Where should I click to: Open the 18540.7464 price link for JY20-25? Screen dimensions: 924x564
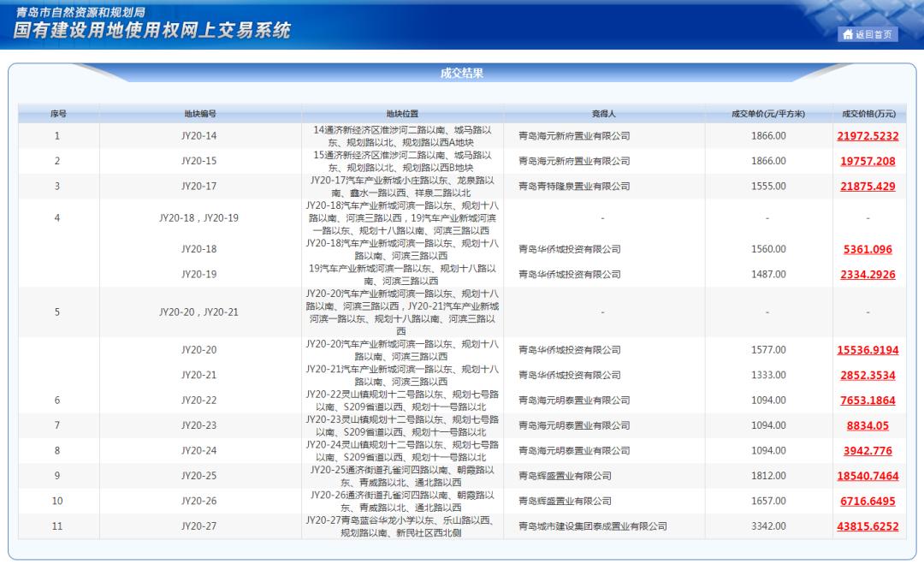pyautogui.click(x=867, y=474)
